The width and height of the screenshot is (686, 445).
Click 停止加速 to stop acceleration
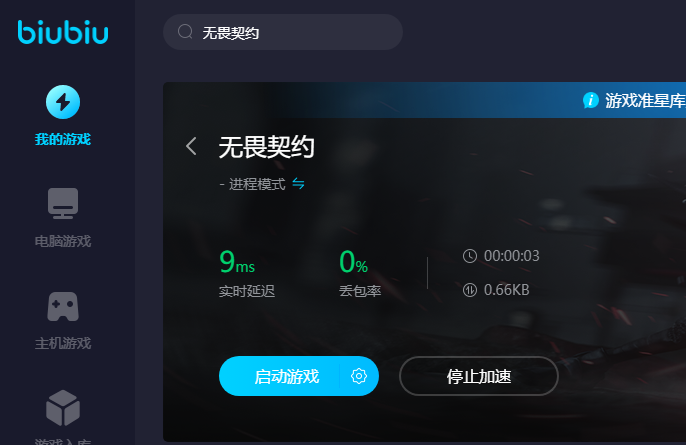click(x=479, y=376)
